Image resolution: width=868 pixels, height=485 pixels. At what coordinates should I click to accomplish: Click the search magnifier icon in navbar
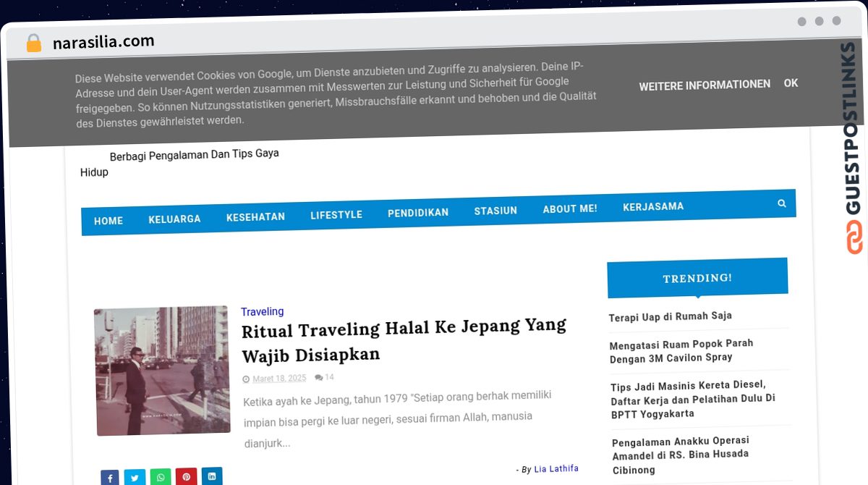[x=781, y=203]
